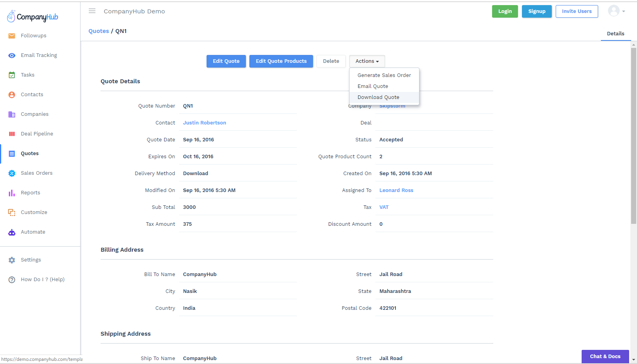Open Deal Pipeline
Screen dimensions: 637x364
[x=37, y=134]
